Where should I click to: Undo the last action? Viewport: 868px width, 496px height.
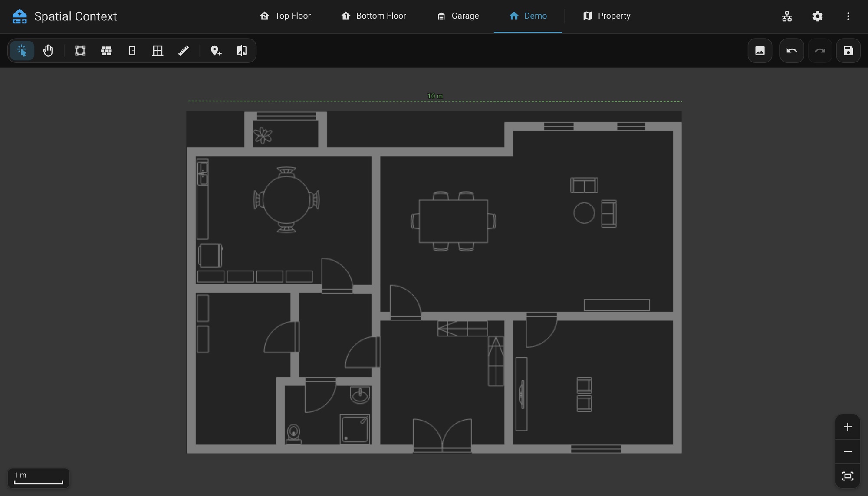click(792, 51)
